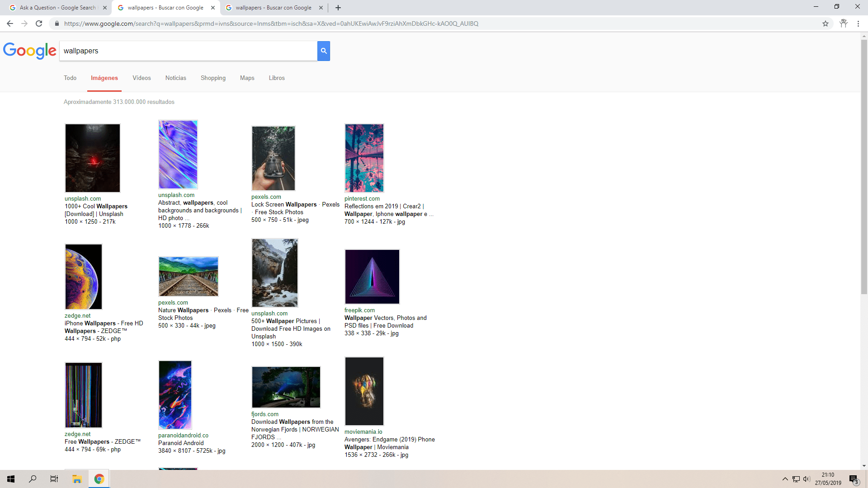
Task: Open File Explorer from the taskbar
Action: click(x=77, y=479)
